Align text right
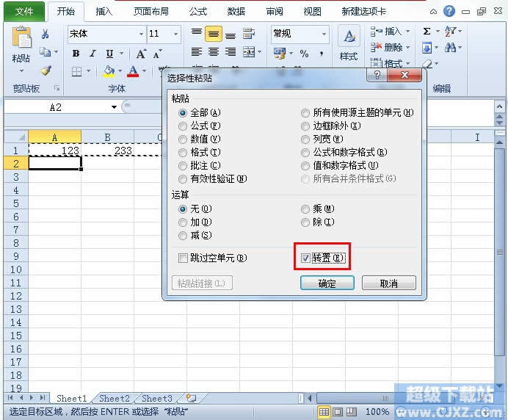Viewport: 508px width, 420px height. coord(231,52)
